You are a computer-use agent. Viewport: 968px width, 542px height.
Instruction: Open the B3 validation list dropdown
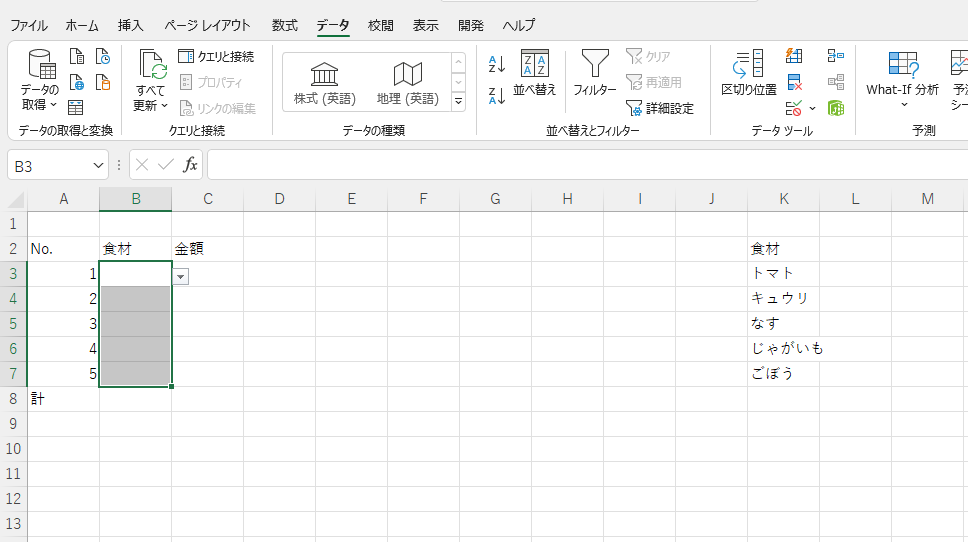(x=180, y=277)
